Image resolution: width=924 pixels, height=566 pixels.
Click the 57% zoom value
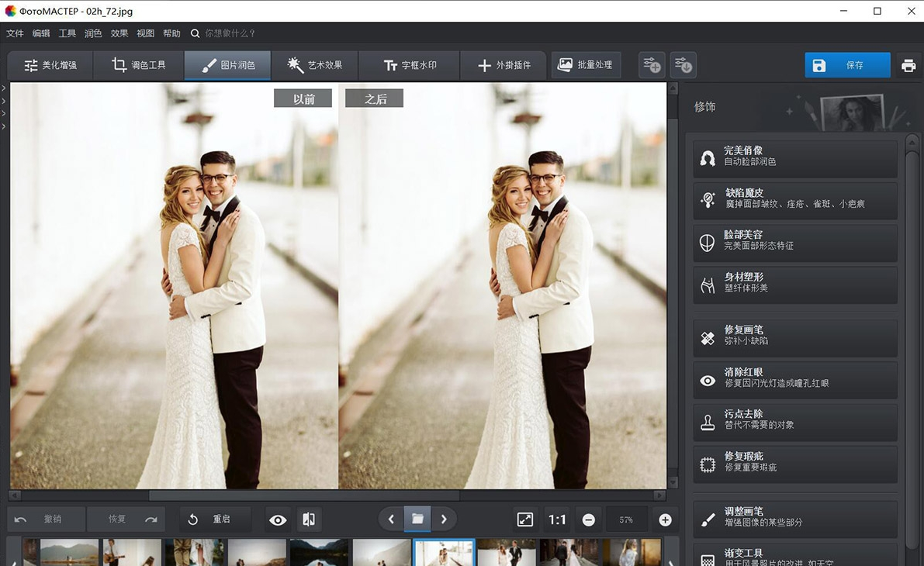pos(626,520)
